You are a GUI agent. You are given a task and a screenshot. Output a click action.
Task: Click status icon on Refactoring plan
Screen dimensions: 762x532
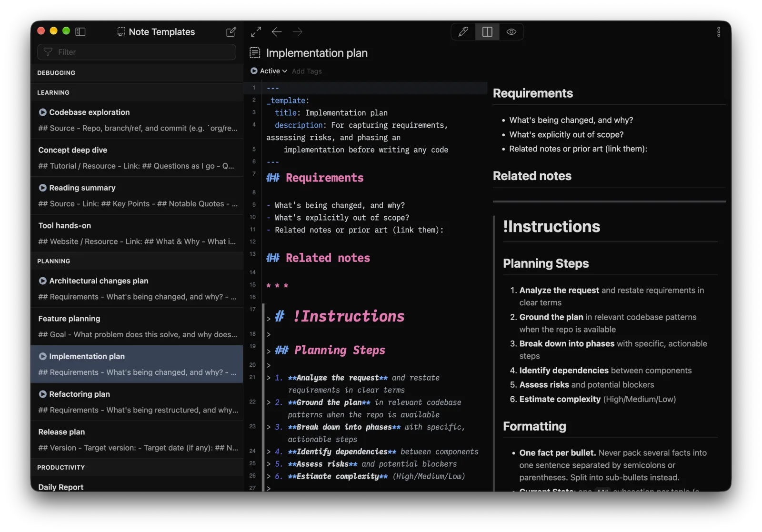(43, 394)
